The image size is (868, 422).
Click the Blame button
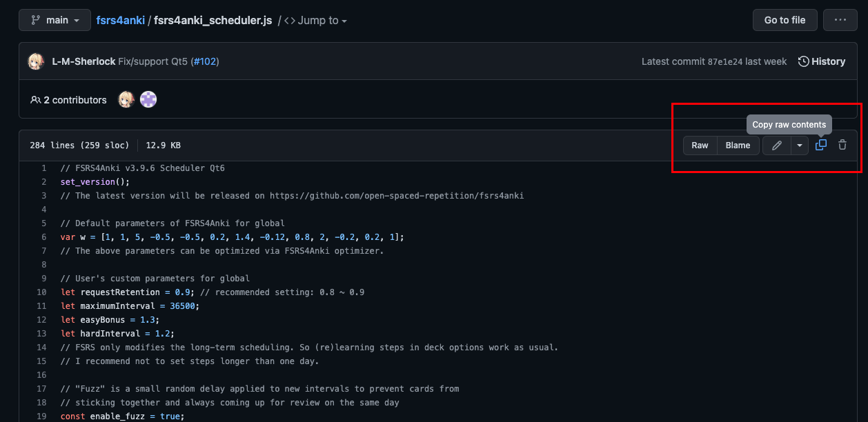[x=738, y=145]
